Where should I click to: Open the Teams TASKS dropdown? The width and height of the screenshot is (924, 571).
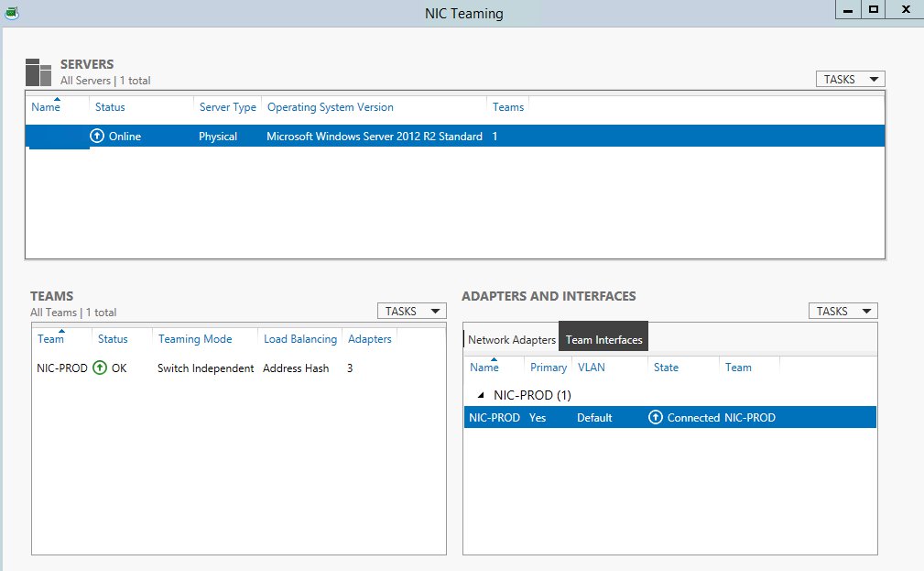coord(412,311)
